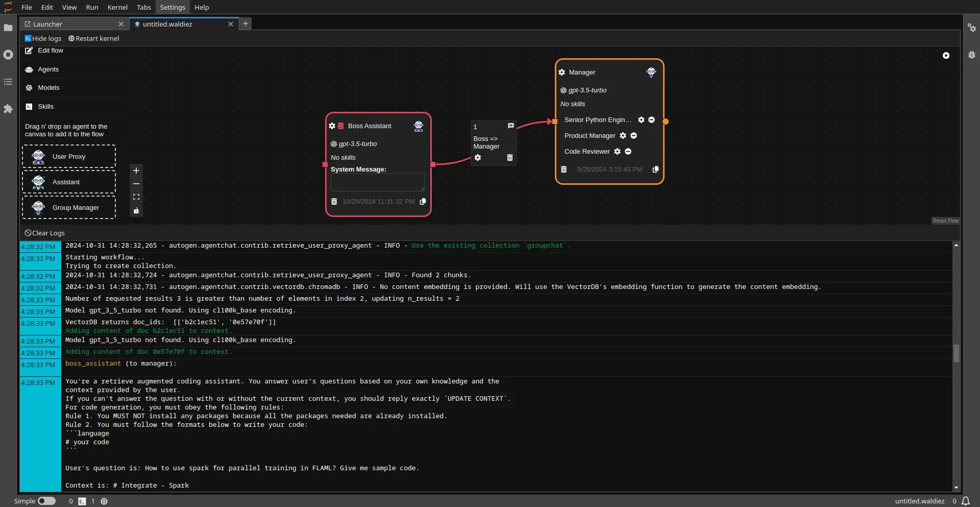Click the edge message icon
This screenshot has width=980, height=507.
click(x=510, y=126)
